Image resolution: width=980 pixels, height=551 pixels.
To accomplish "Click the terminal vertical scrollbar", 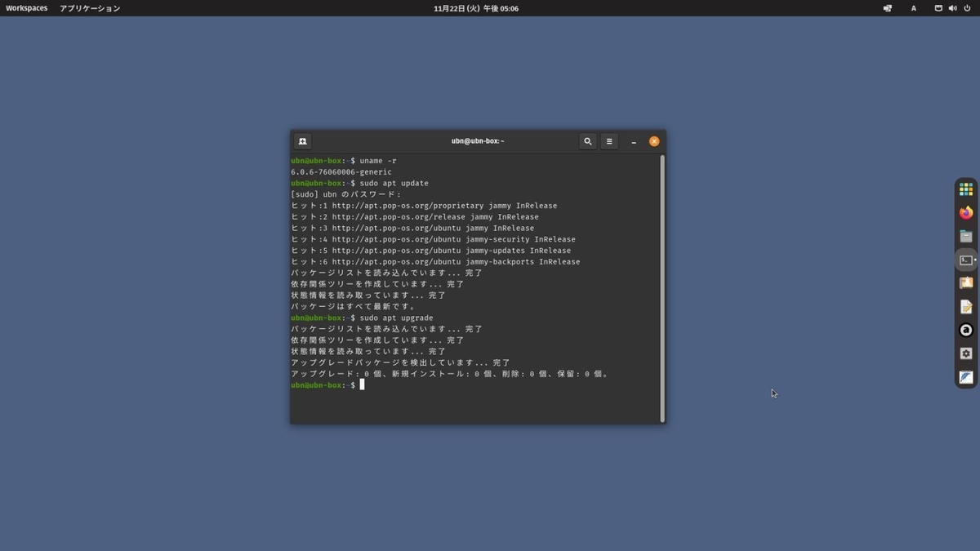I will [662, 288].
